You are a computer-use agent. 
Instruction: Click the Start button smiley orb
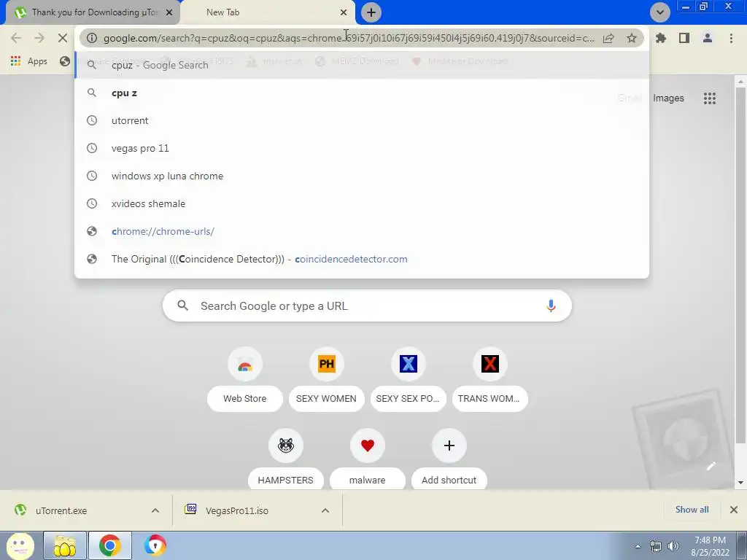(20, 545)
